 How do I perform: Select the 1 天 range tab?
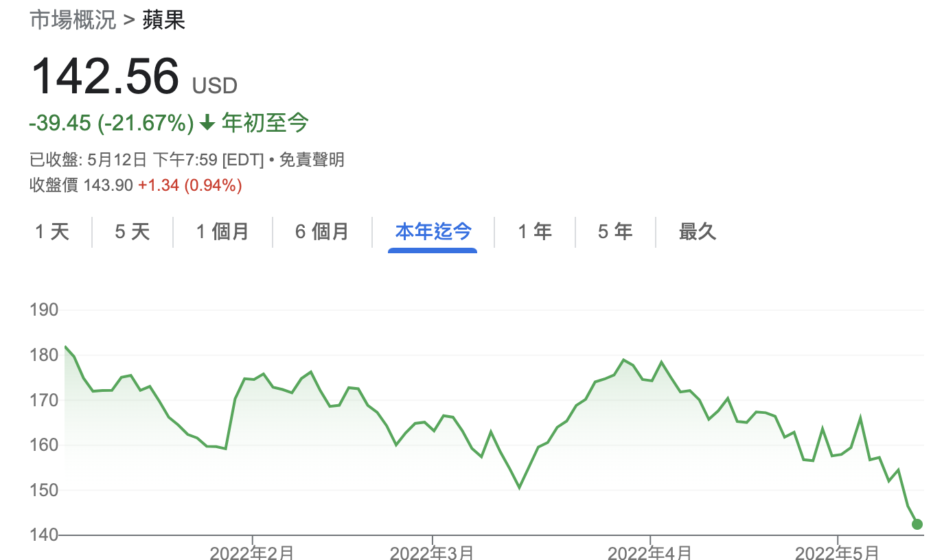click(x=53, y=232)
